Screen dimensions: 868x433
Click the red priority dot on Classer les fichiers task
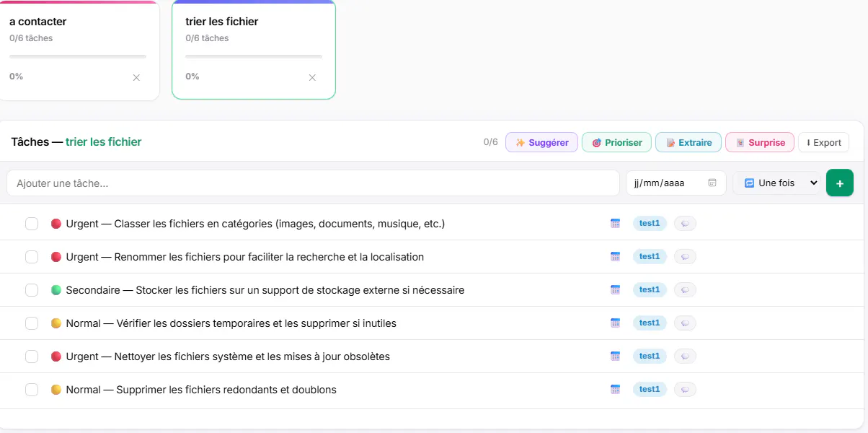(x=56, y=224)
